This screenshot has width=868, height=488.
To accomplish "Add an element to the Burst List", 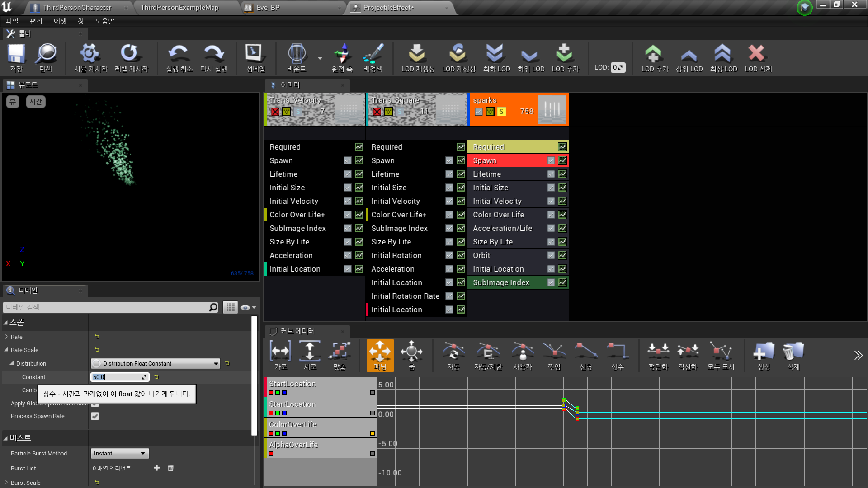I will 156,468.
